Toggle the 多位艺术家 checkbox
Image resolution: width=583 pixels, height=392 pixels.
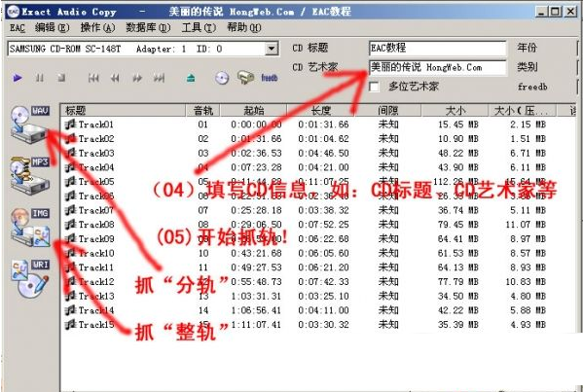(x=374, y=87)
